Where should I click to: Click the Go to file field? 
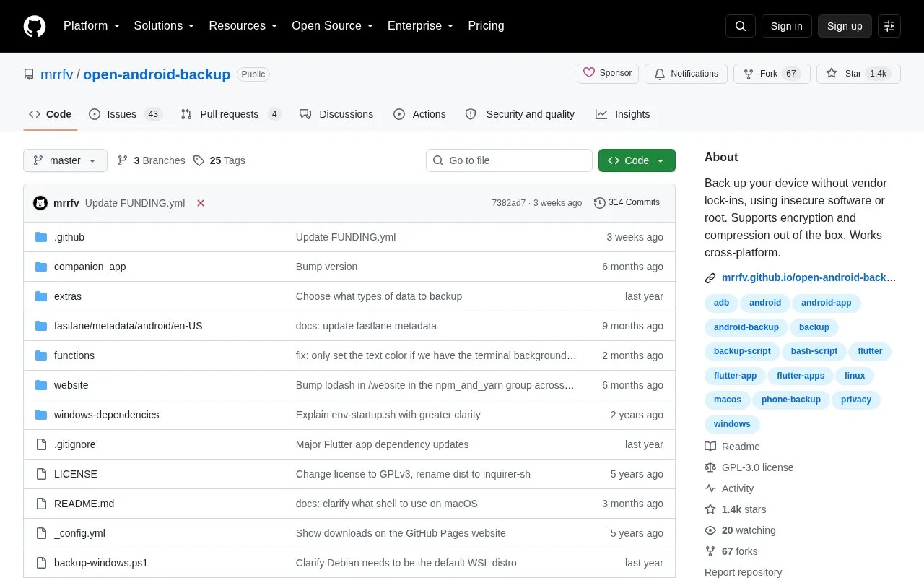pos(509,160)
